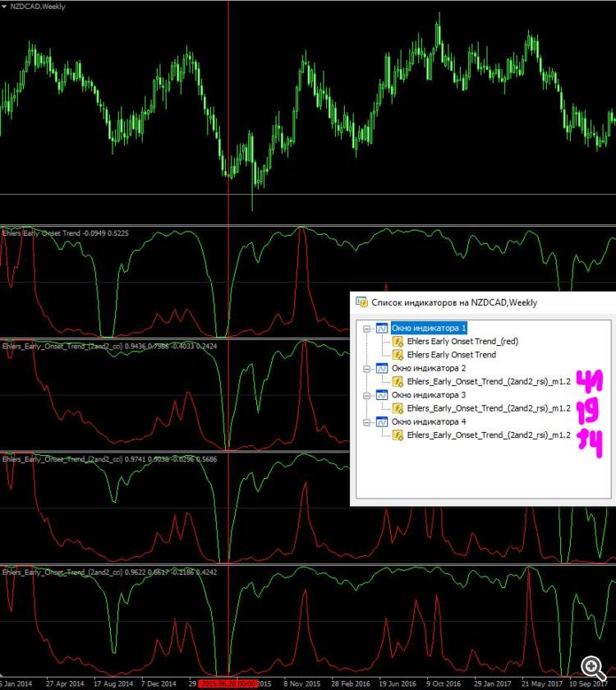Image resolution: width=616 pixels, height=690 pixels.
Task: Click the red crosshair date label 2015.06.28 00:00
Action: point(229,683)
